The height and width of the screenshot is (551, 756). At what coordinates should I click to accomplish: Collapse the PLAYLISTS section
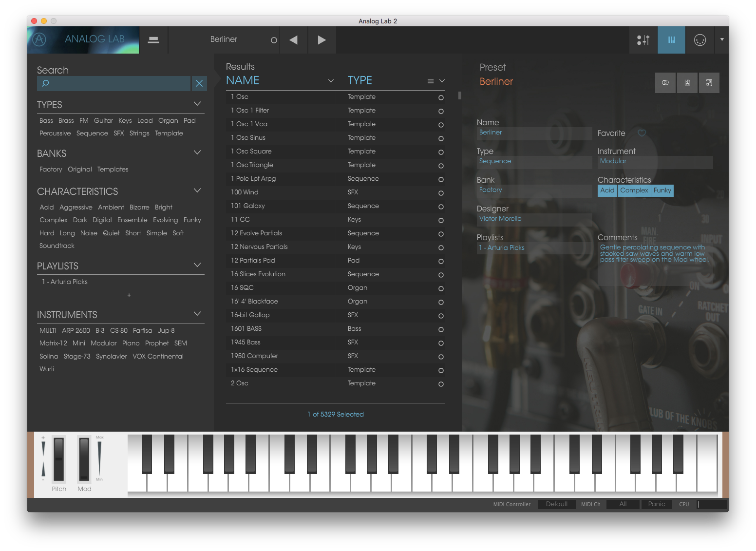point(197,265)
